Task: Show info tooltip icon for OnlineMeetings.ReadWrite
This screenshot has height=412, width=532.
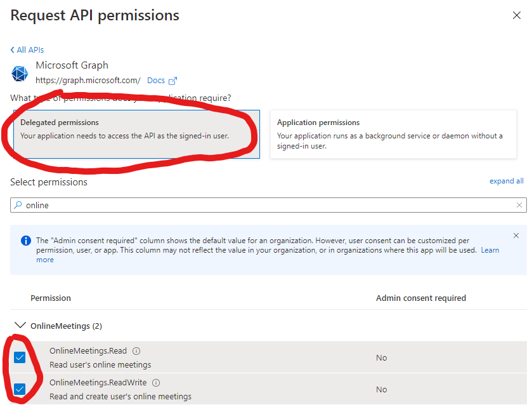Action: pos(156,383)
